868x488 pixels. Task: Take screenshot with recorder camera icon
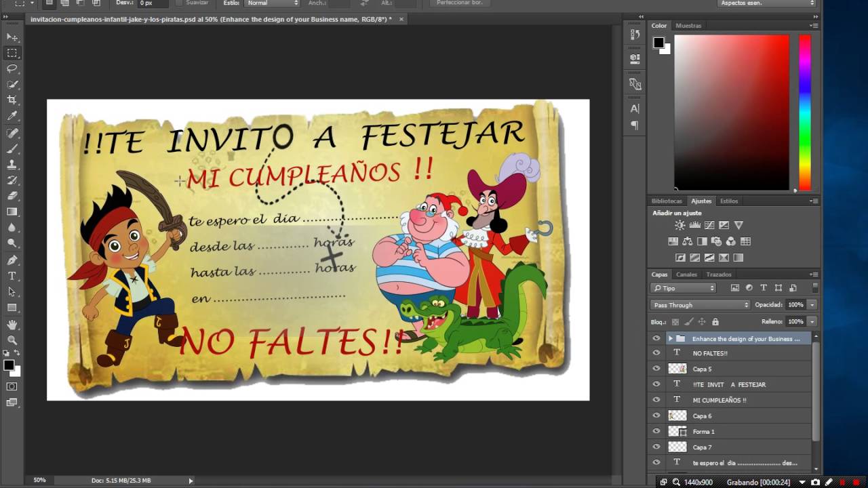point(816,482)
